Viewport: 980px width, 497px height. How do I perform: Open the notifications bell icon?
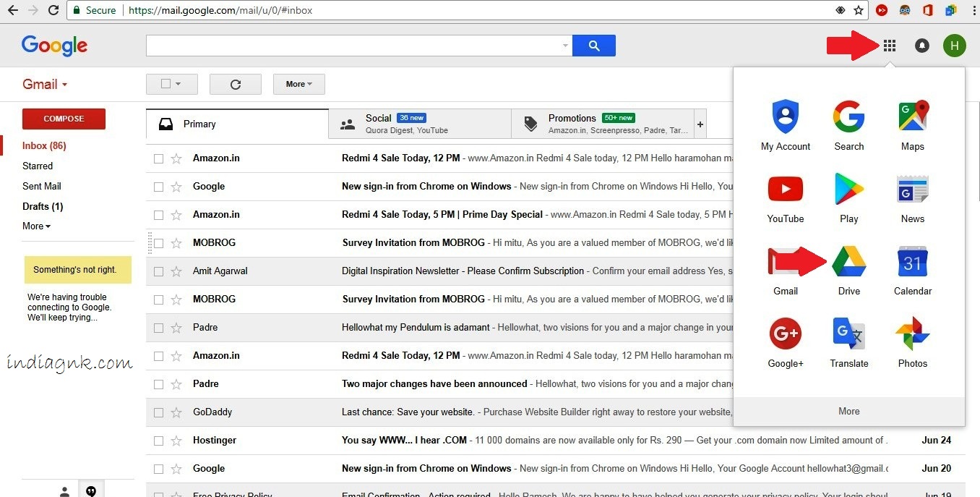[x=922, y=46]
